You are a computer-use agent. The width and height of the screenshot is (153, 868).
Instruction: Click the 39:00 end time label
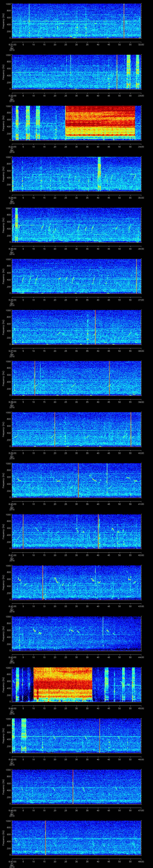[141, 402]
